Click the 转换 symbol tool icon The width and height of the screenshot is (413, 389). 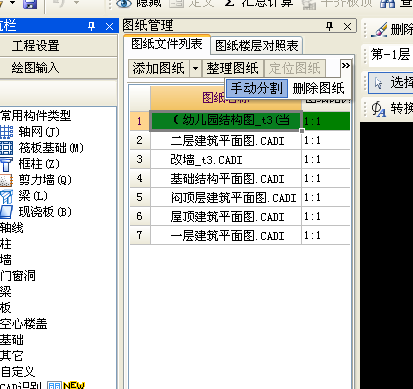[379, 109]
